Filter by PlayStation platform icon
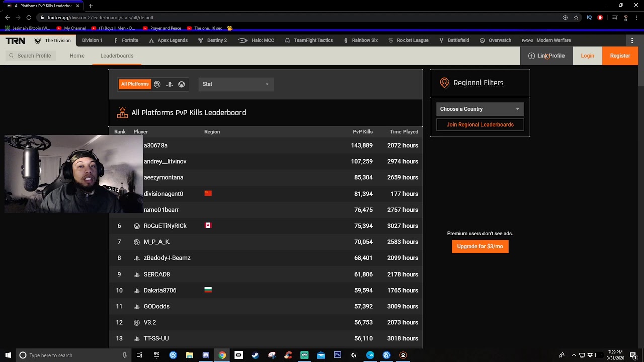Image resolution: width=644 pixels, height=362 pixels. click(169, 84)
